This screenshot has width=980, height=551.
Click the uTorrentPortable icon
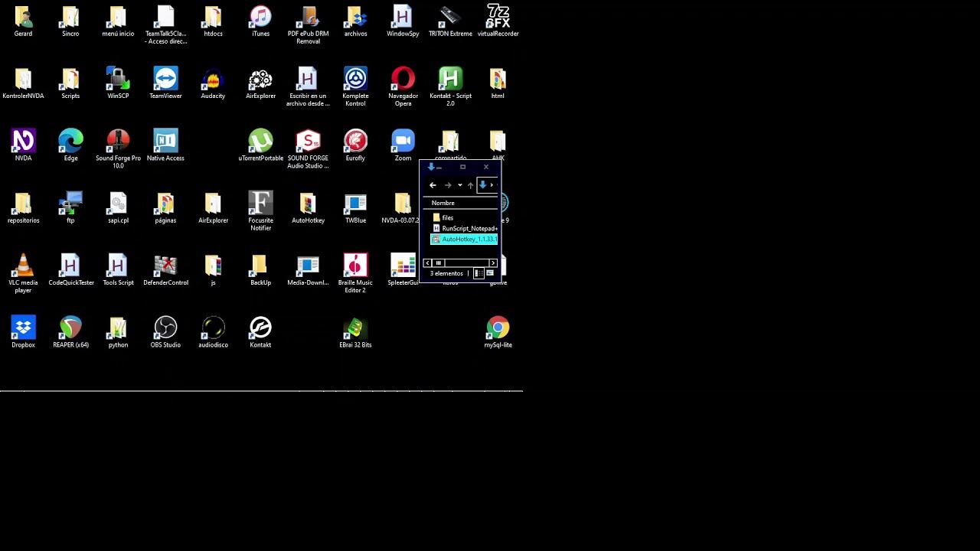click(x=260, y=145)
